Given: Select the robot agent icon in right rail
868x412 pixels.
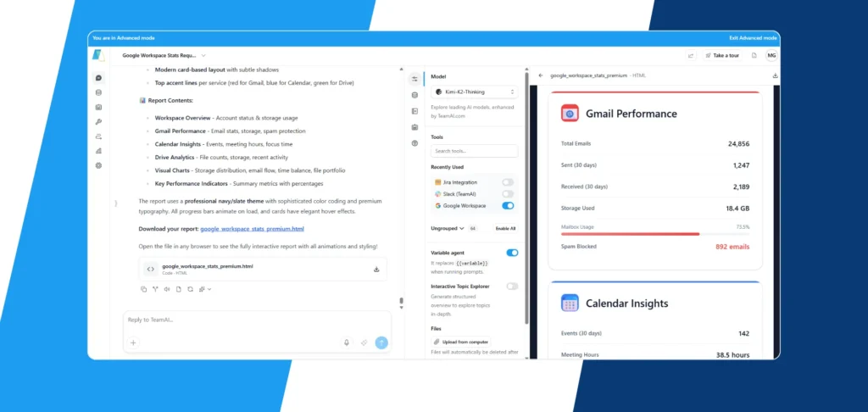Looking at the screenshot, I should (x=415, y=127).
